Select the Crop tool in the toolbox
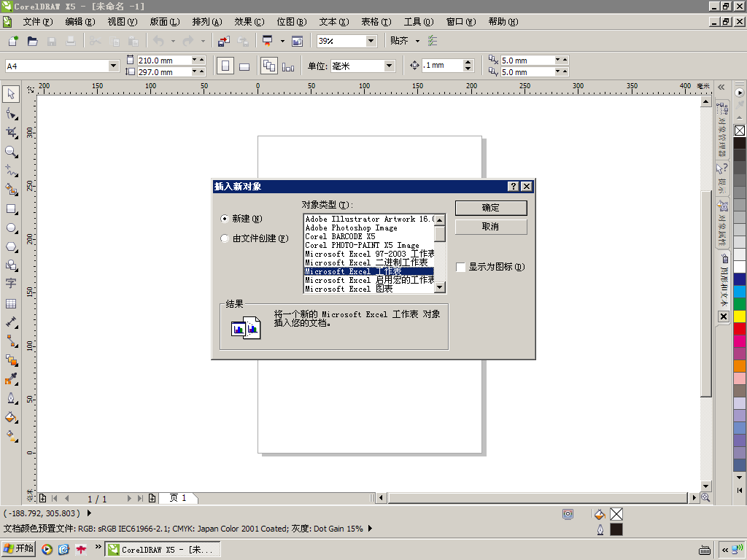 pos(11,133)
